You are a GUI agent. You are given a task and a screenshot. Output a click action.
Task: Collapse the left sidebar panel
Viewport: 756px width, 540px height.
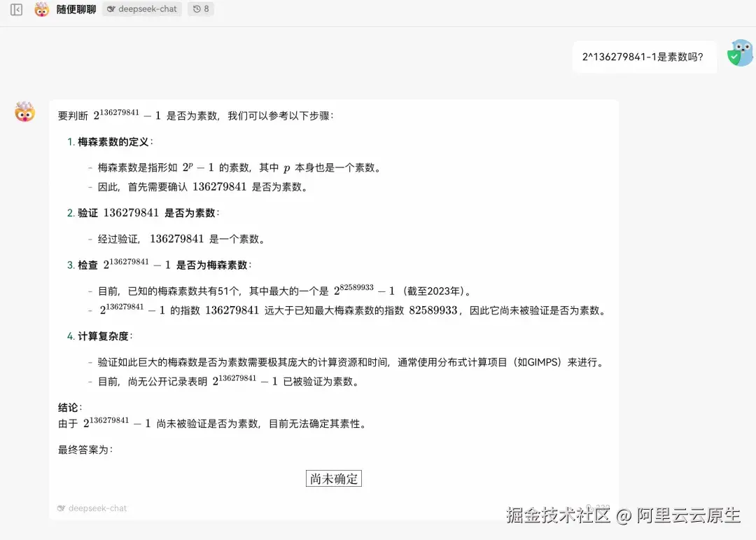16,10
